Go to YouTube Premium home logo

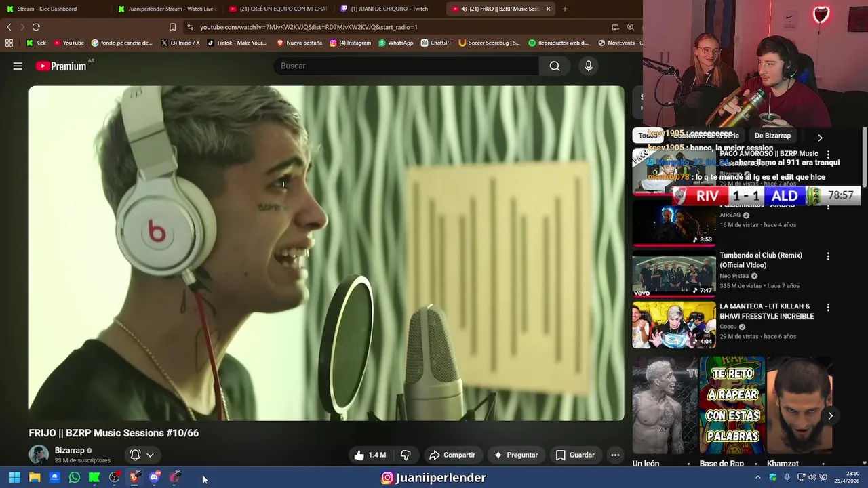(x=61, y=66)
